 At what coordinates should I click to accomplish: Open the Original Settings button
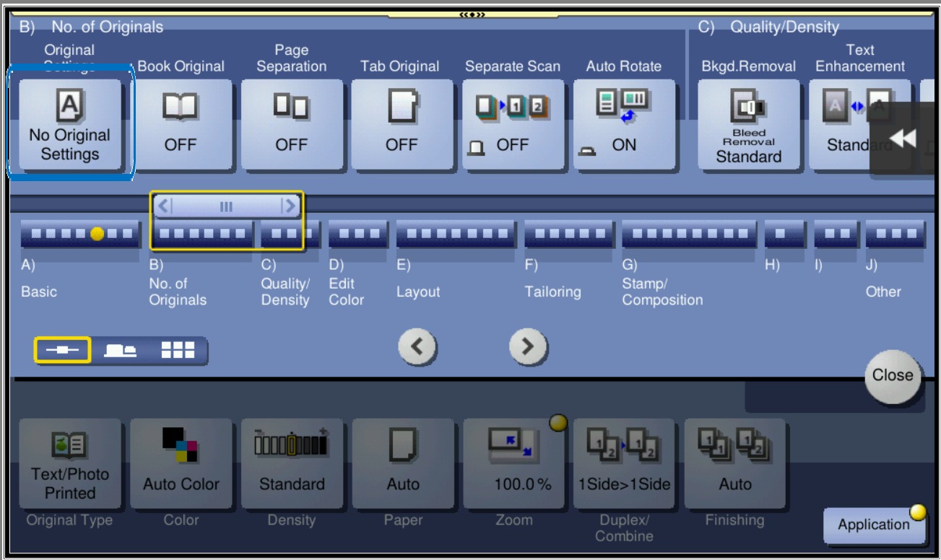[x=70, y=124]
